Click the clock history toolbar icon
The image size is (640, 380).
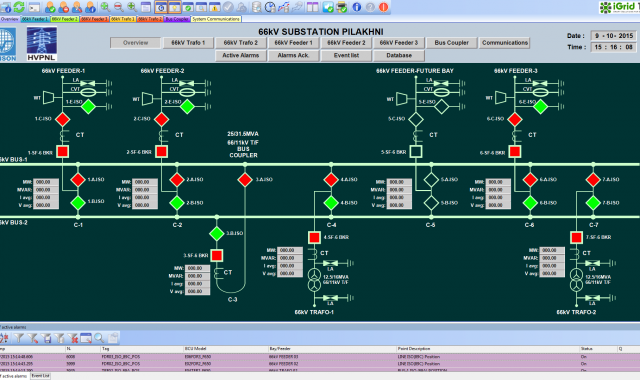pos(270,7)
